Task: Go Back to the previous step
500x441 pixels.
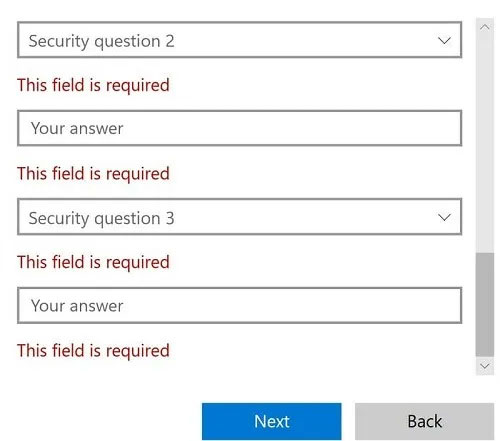Action: click(x=424, y=421)
